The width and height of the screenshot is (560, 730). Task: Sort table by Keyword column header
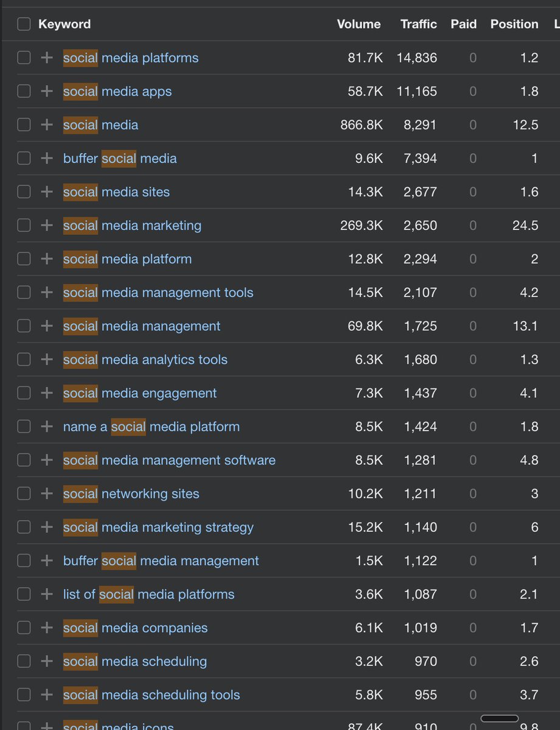(64, 24)
